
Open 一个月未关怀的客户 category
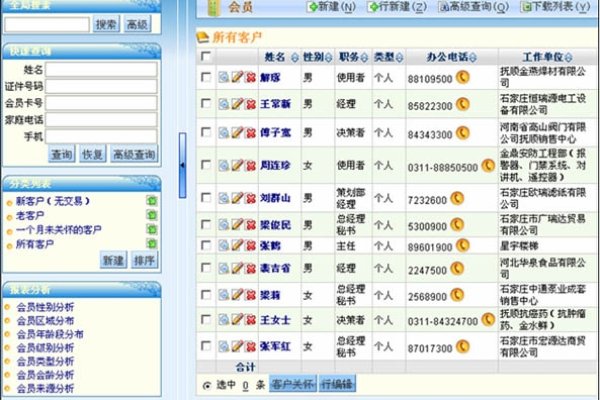tap(59, 230)
